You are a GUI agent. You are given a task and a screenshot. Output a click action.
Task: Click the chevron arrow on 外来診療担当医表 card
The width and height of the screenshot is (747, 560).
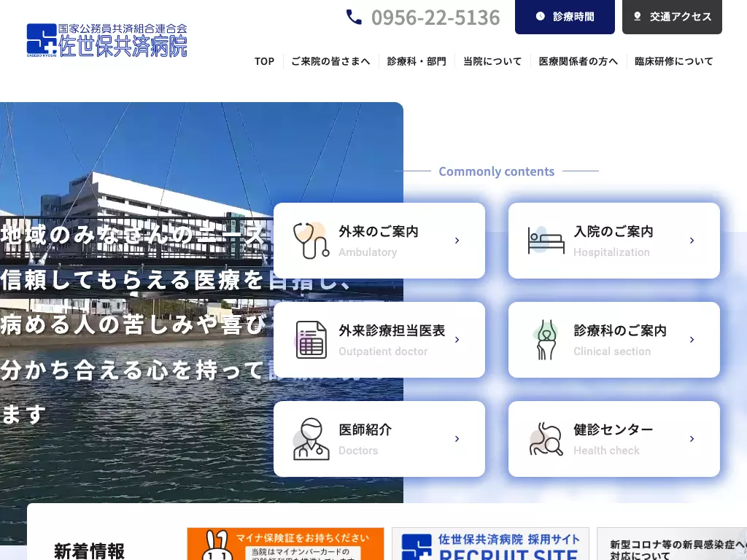[x=457, y=340]
